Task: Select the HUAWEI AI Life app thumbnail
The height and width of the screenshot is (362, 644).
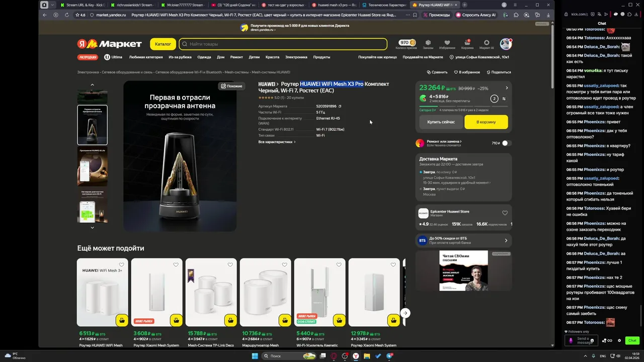Action: pyautogui.click(x=92, y=167)
